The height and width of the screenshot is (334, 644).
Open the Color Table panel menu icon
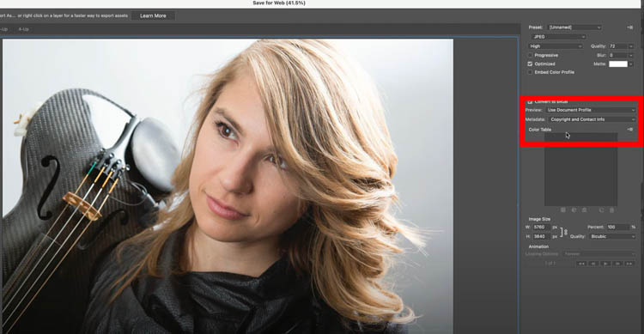[629, 130]
